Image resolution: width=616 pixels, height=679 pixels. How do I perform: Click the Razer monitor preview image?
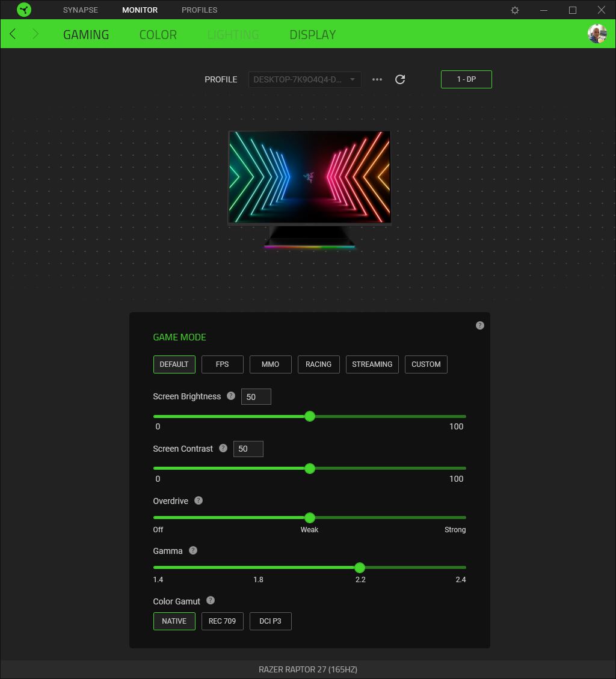[x=310, y=189]
